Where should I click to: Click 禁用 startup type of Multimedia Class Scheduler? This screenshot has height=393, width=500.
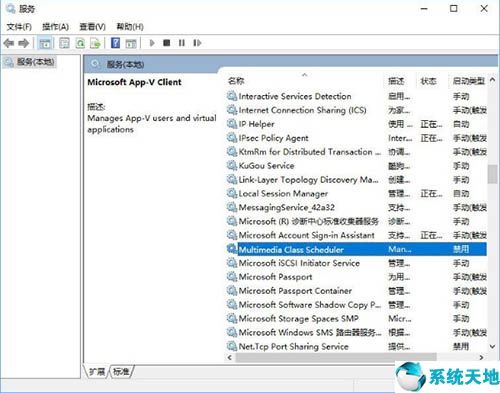pos(461,249)
